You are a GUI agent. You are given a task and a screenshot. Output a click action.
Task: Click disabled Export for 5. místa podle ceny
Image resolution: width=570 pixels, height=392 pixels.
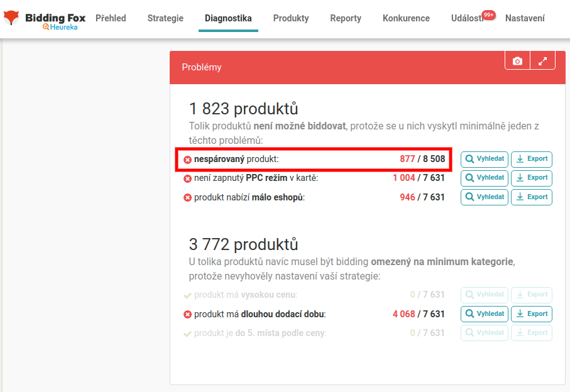(532, 333)
